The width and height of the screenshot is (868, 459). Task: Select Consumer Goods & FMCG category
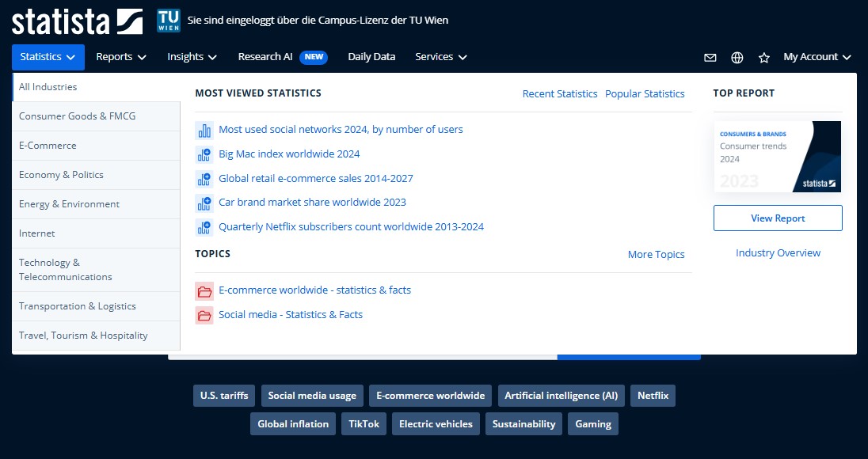click(97, 116)
